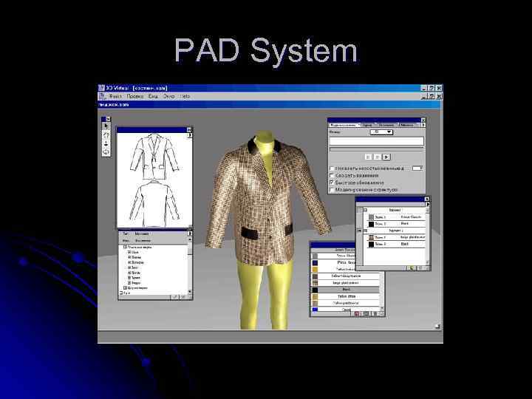Image resolution: width=532 pixels, height=399 pixels.
Task: Select the navy blue swatch in the fabric library
Action: click(x=316, y=262)
